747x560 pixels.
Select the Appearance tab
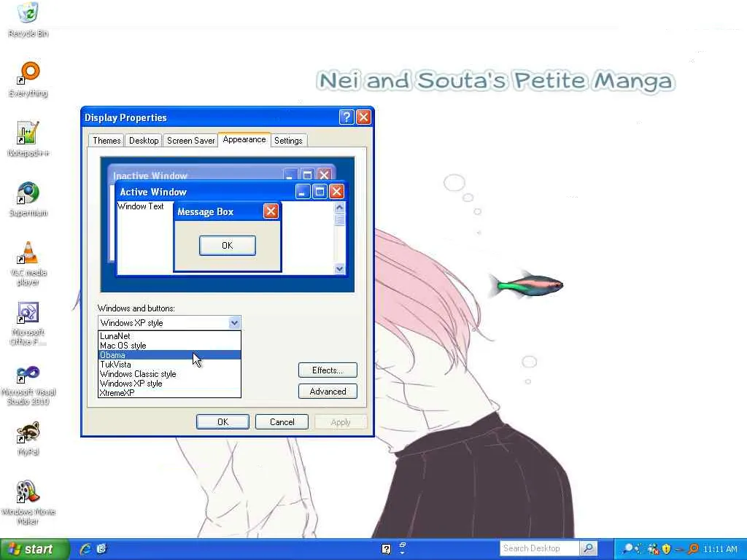pos(244,139)
